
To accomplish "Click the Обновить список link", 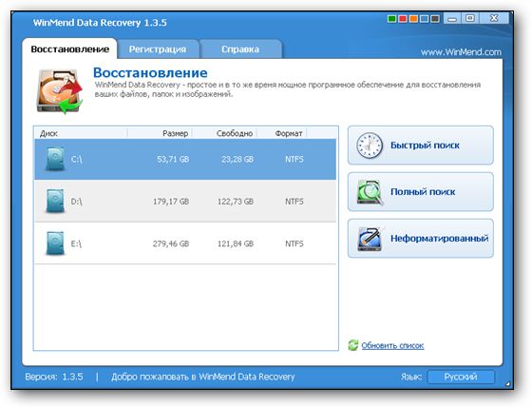I will 392,345.
